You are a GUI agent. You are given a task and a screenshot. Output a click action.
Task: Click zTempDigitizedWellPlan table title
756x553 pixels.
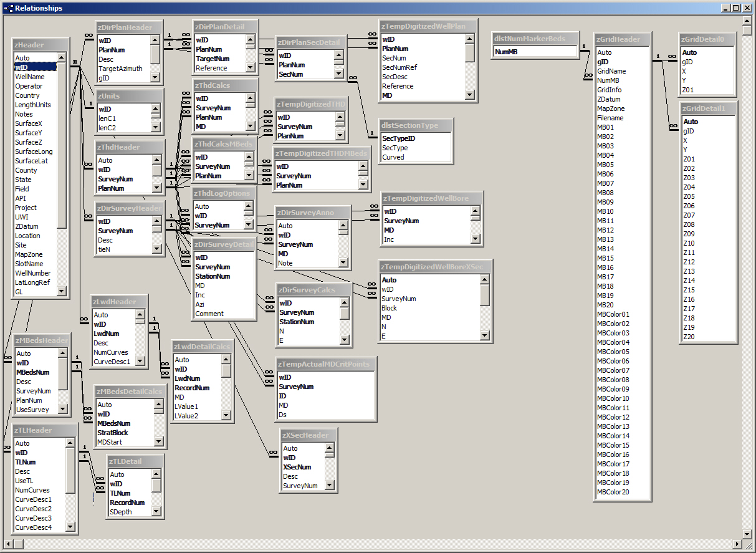429,26
